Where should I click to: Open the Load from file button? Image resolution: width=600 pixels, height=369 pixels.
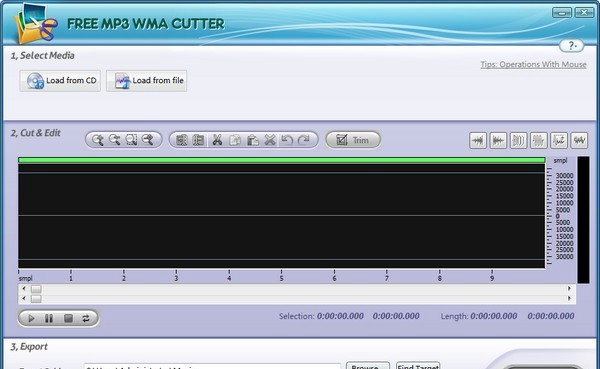147,81
